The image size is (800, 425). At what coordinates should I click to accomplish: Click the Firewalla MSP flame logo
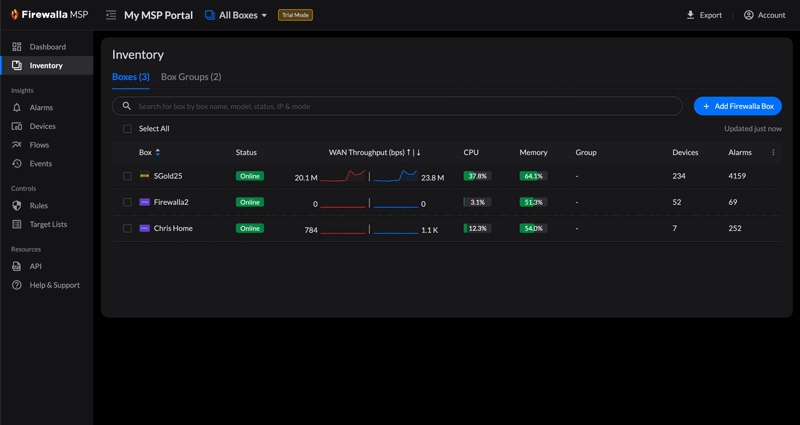click(14, 15)
